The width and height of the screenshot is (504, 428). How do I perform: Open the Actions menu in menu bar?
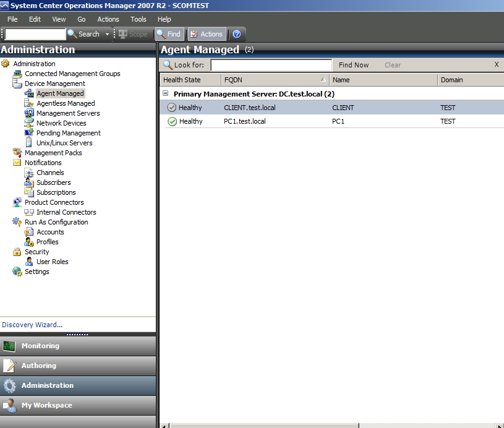pyautogui.click(x=108, y=19)
